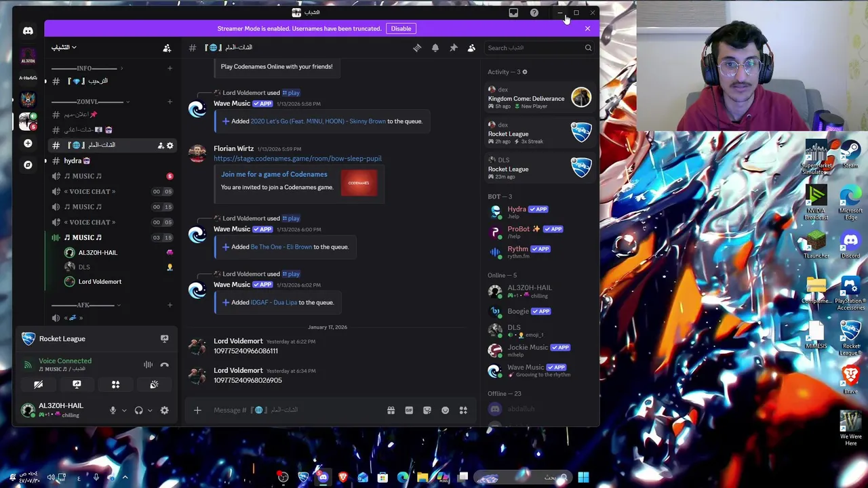Add a server with plus icon

(x=28, y=143)
